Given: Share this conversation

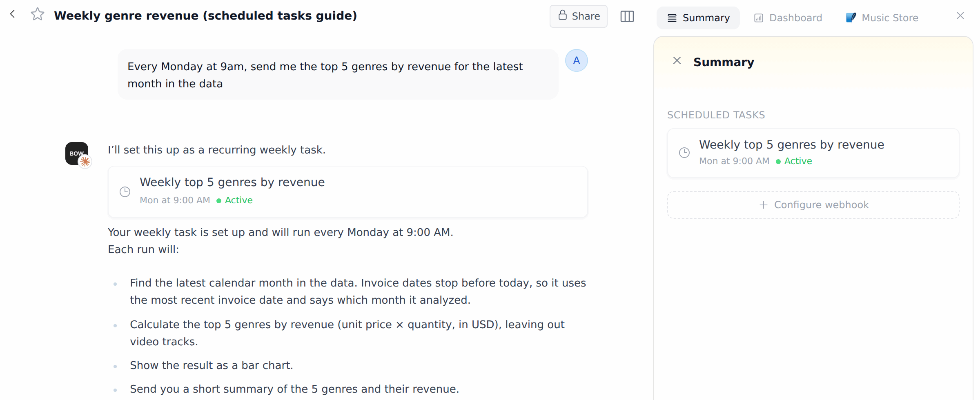Looking at the screenshot, I should 578,16.
